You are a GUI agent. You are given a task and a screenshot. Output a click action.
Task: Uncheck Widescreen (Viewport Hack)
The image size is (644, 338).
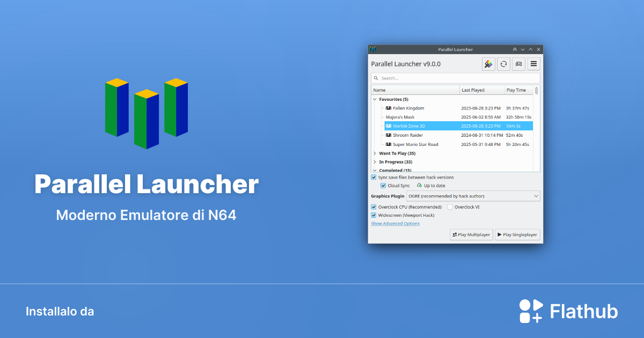[374, 215]
